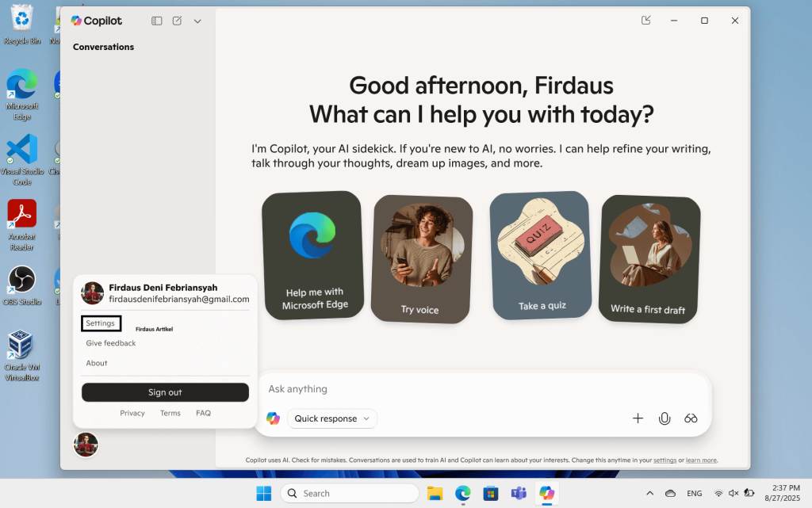Click the OneDrive cloud tray icon
812x508 pixels.
tap(670, 494)
